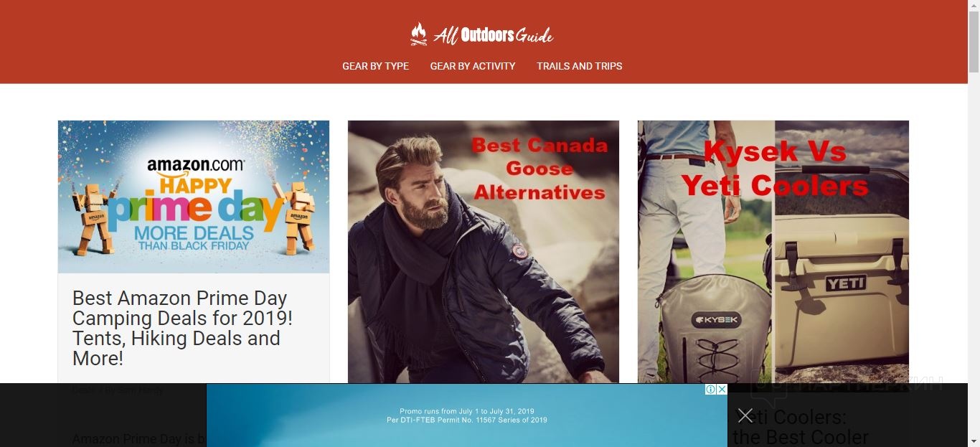Click the Yeti Coolers article title text
The height and width of the screenshot is (447, 980).
coord(800,427)
